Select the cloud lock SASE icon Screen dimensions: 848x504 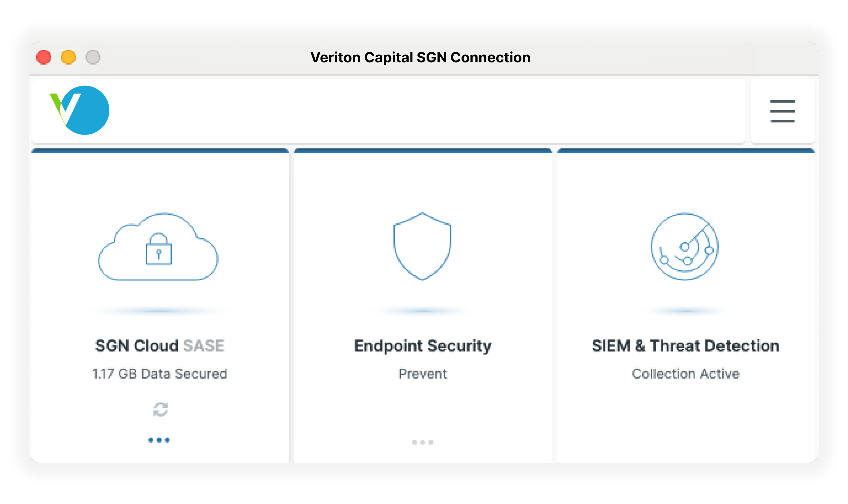tap(158, 247)
